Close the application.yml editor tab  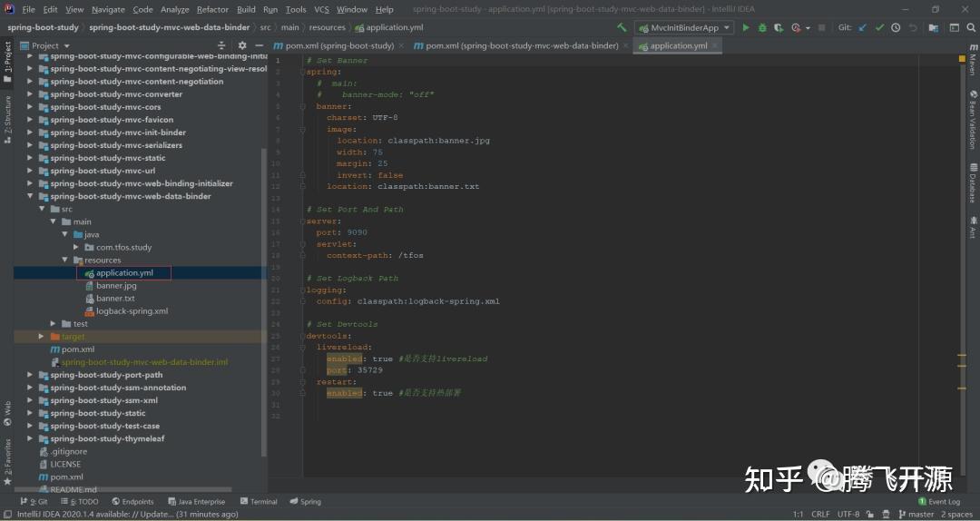pos(714,45)
